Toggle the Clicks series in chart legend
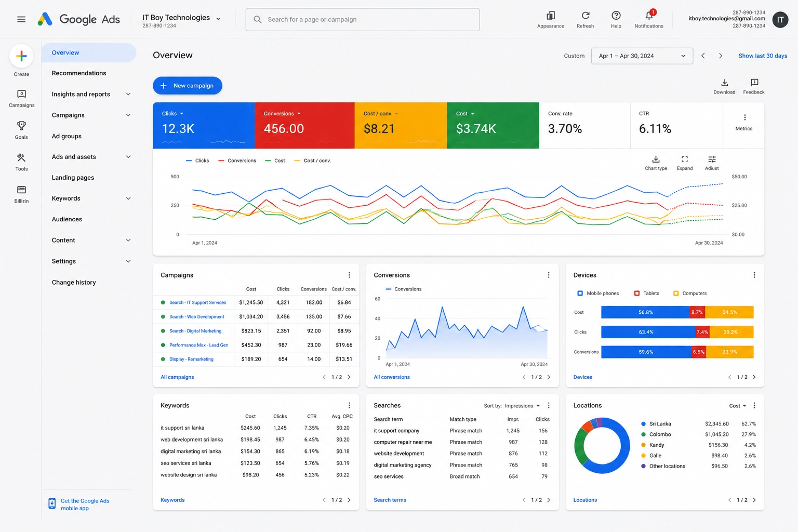Screen dimensions: 798x532 pos(197,161)
